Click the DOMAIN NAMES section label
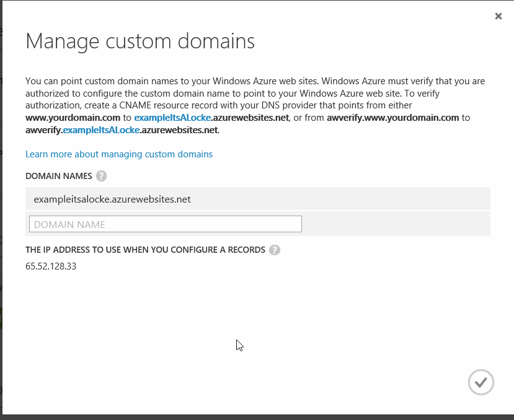This screenshot has width=514, height=420. pos(60,175)
